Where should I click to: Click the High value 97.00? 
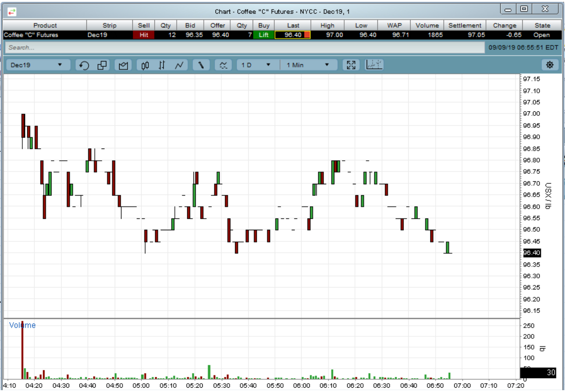[334, 35]
